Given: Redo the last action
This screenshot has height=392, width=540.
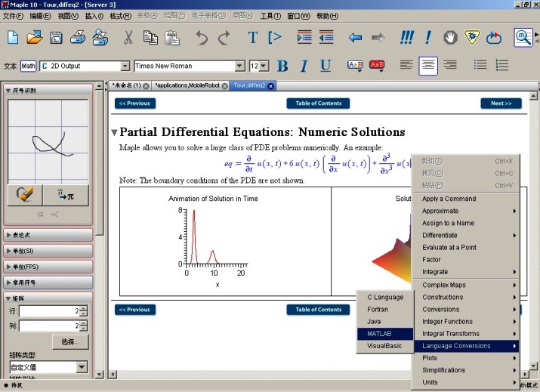Looking at the screenshot, I should 224,37.
